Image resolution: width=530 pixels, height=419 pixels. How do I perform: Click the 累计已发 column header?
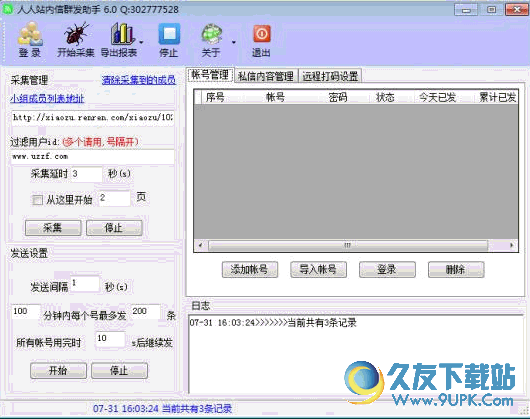pos(498,97)
